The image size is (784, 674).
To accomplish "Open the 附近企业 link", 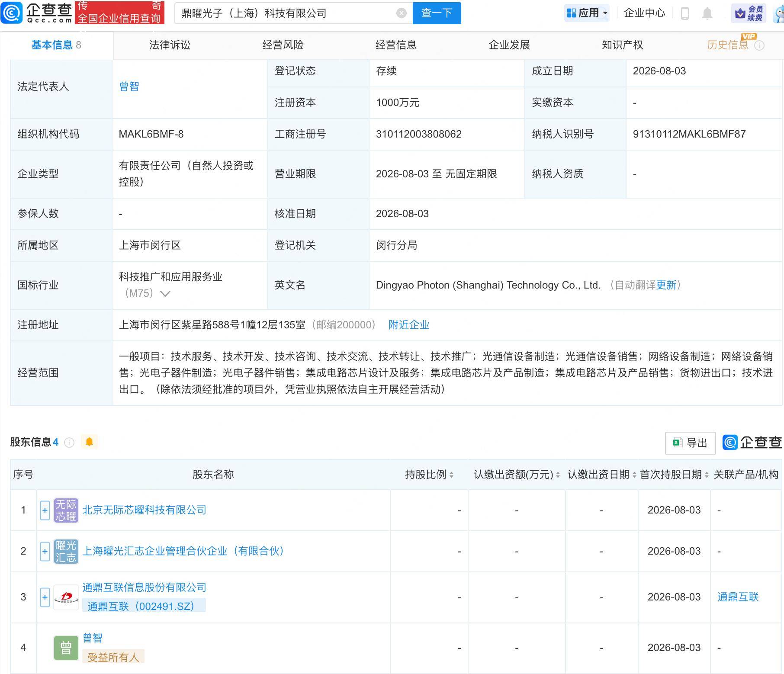I will pyautogui.click(x=409, y=325).
